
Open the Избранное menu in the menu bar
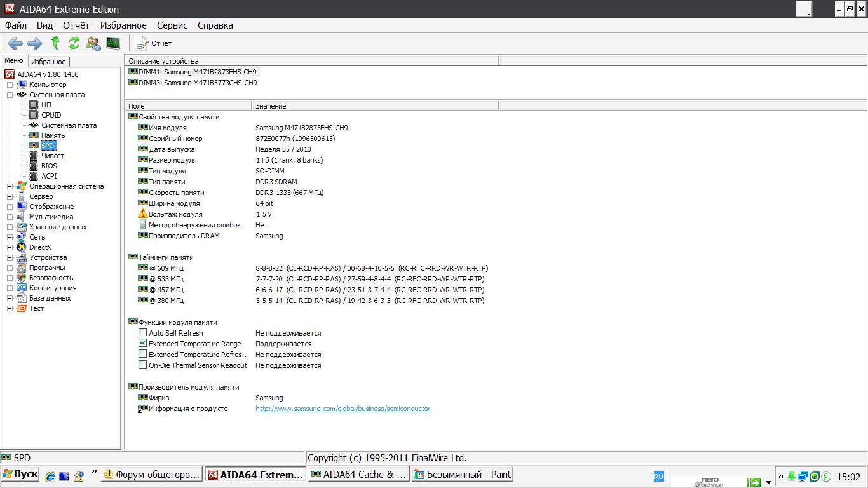tap(123, 25)
